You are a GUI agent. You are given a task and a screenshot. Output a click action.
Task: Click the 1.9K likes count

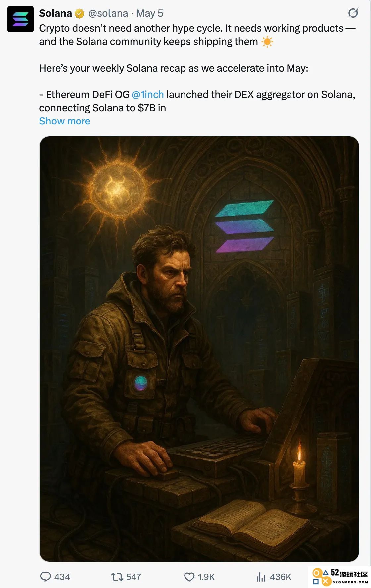pos(206,577)
